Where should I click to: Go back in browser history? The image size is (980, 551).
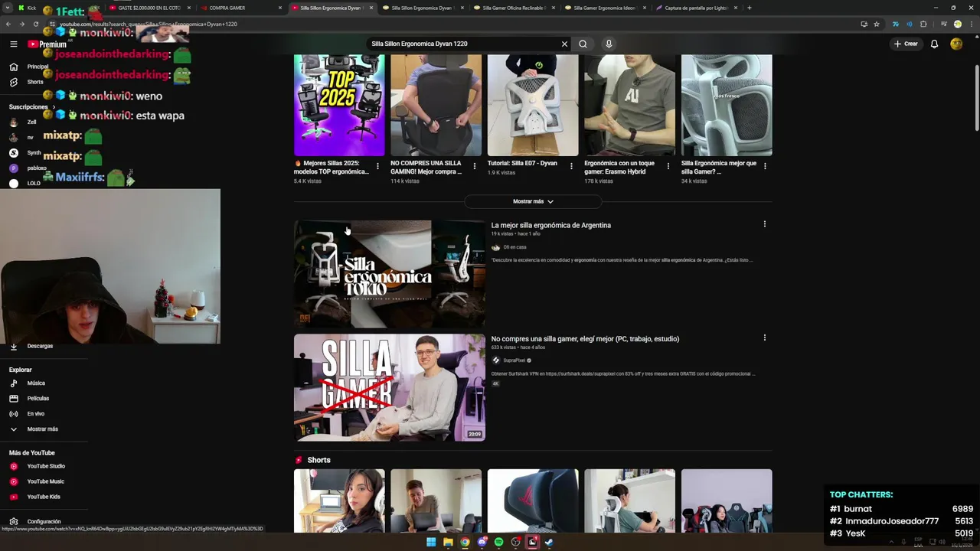[8, 24]
